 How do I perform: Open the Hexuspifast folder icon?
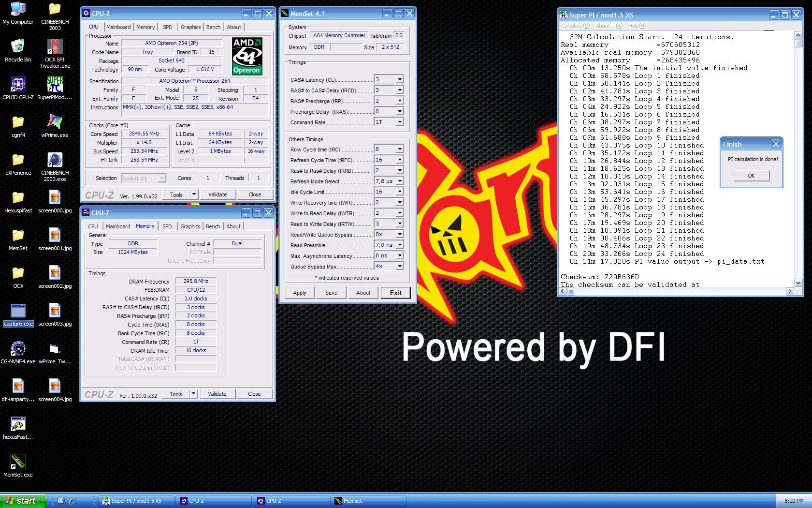18,201
